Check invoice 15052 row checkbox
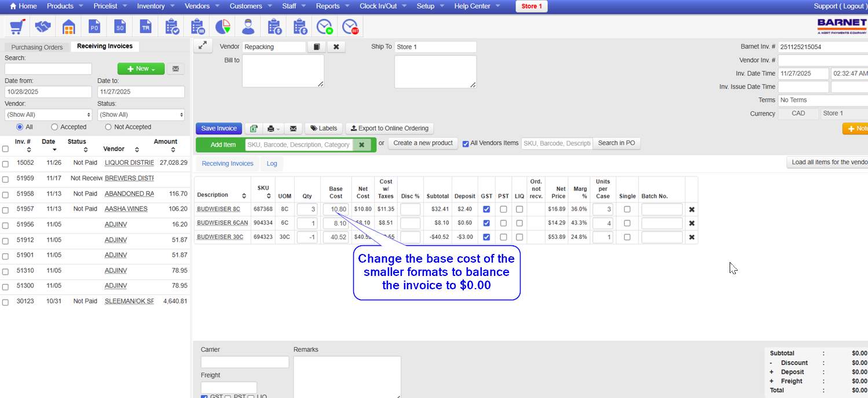Image resolution: width=868 pixels, height=398 pixels. click(x=5, y=164)
